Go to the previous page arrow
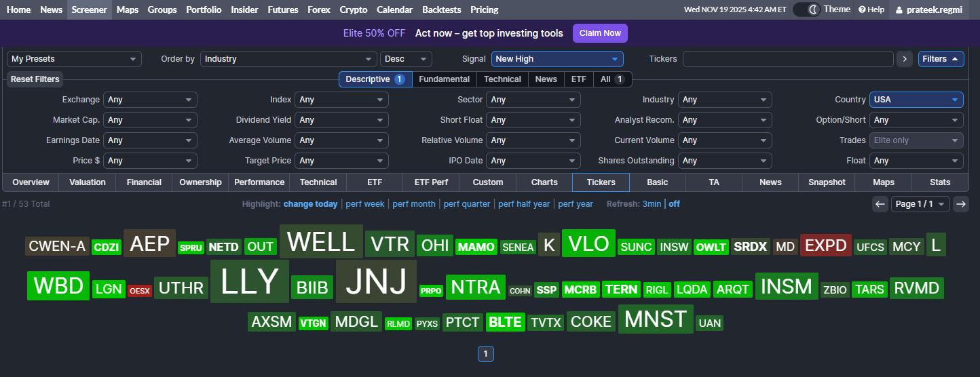The image size is (980, 377). pos(880,204)
